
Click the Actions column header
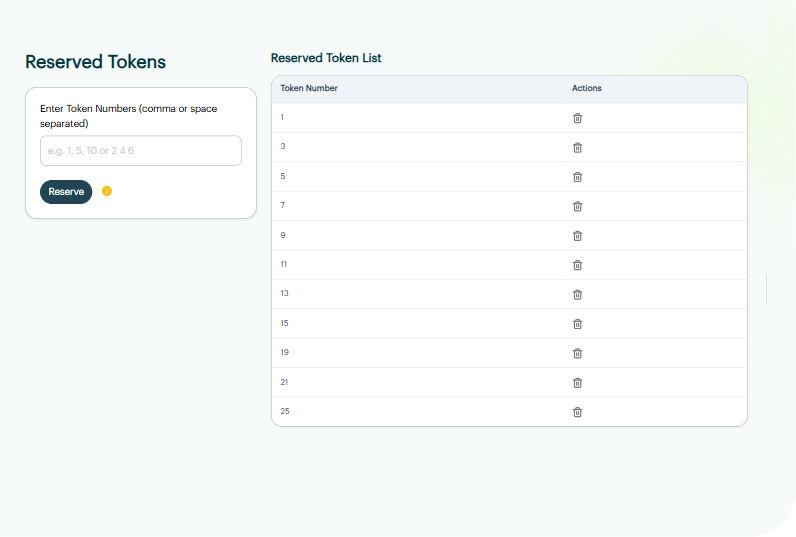[586, 89]
